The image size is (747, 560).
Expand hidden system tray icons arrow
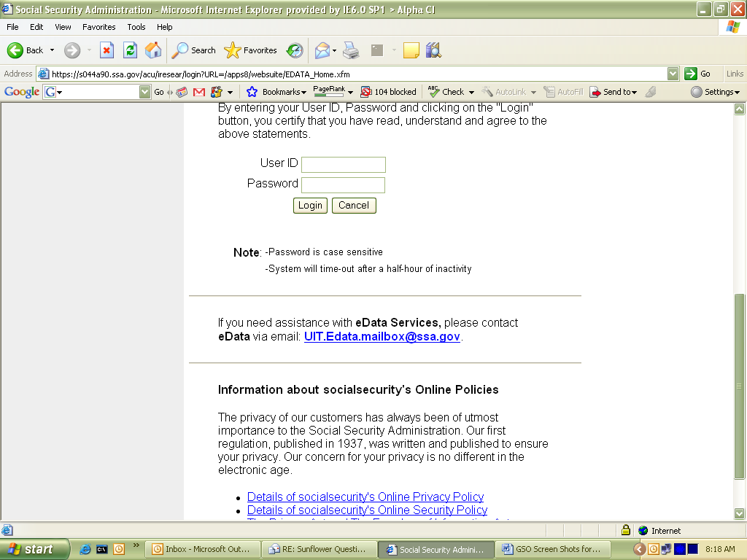tap(639, 550)
